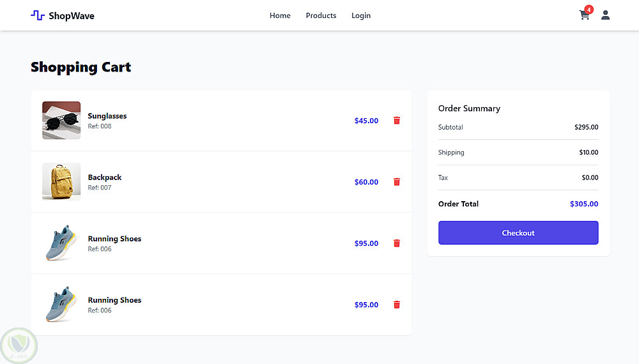The height and width of the screenshot is (364, 639).
Task: Open the Sunglasses product thumbnail
Action: [x=61, y=120]
